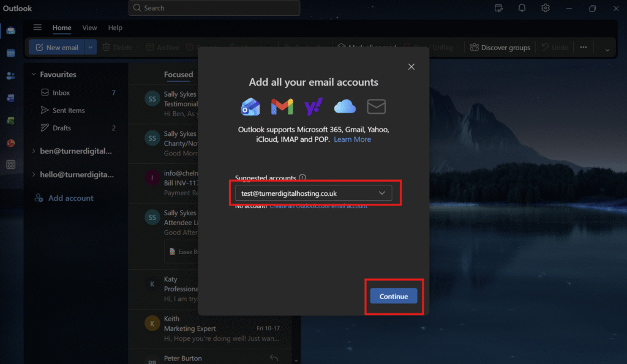Switch to the View tab
627x364 pixels.
[89, 28]
